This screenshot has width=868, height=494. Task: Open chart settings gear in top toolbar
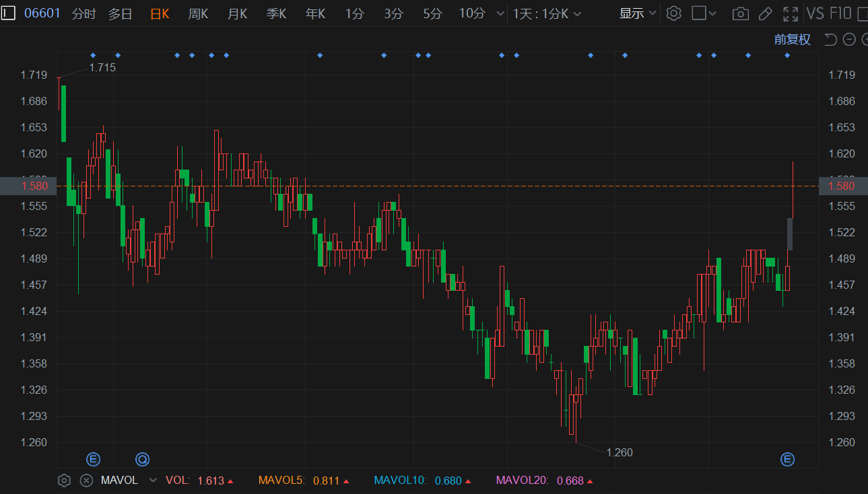coord(673,13)
